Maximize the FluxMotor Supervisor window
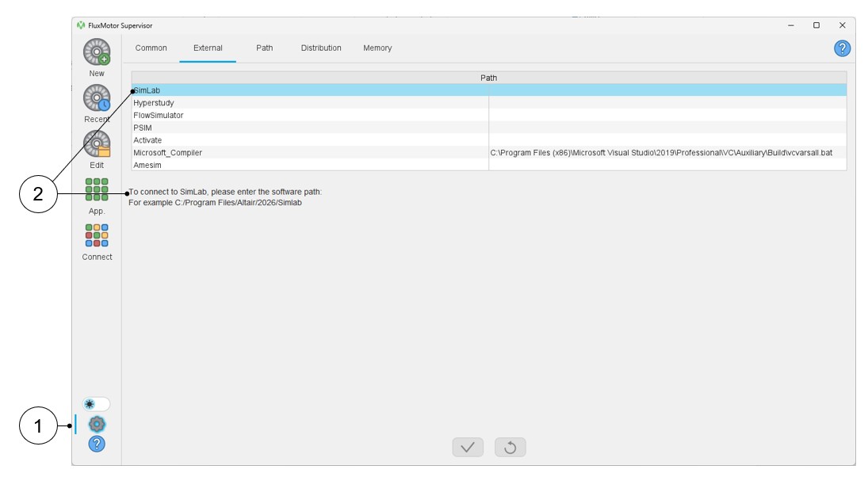Viewport: 868px width, 477px height. [x=816, y=25]
